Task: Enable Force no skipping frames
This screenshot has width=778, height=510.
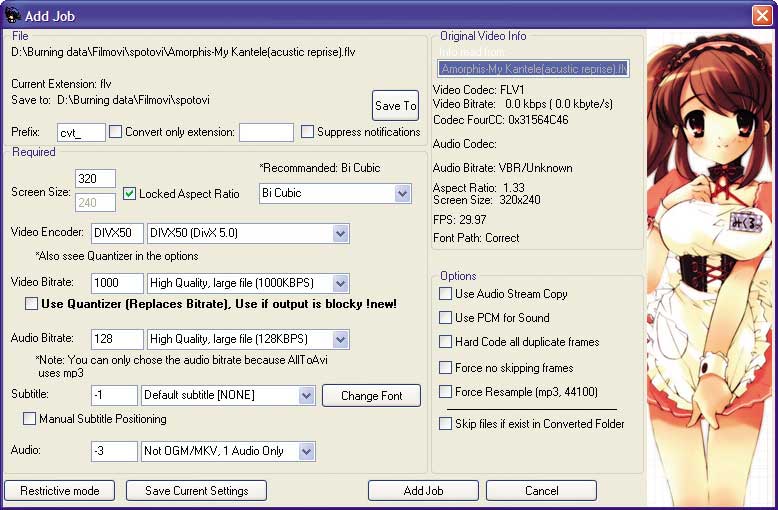Action: tap(446, 368)
